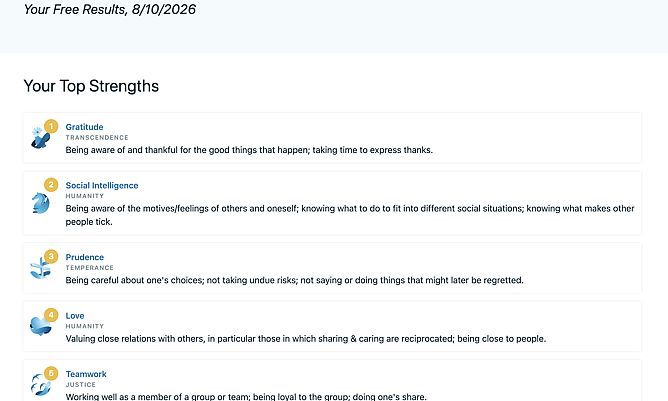The width and height of the screenshot is (668, 401).
Task: Select the number 4 rank badge
Action: 51,315
